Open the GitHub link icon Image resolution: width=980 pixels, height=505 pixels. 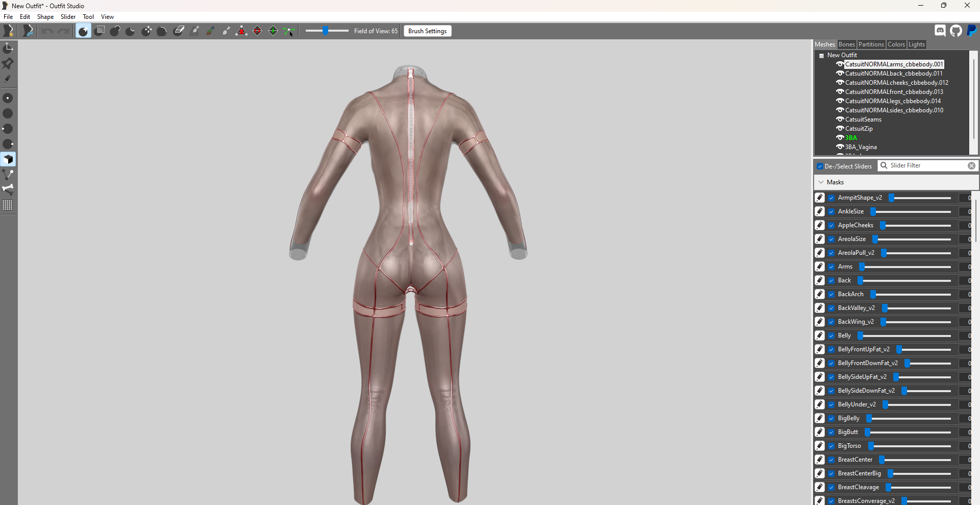tap(956, 31)
